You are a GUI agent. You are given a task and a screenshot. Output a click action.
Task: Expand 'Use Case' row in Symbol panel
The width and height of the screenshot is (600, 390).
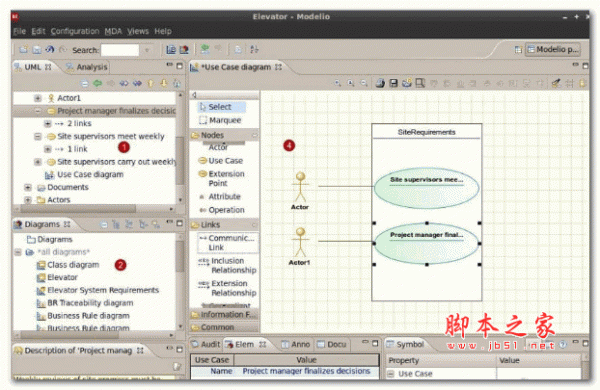coord(391,374)
